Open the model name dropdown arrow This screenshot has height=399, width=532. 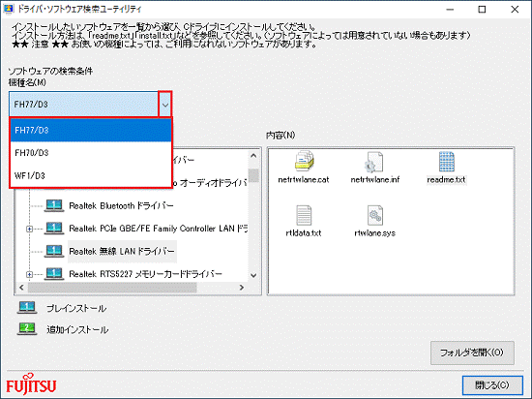(165, 105)
